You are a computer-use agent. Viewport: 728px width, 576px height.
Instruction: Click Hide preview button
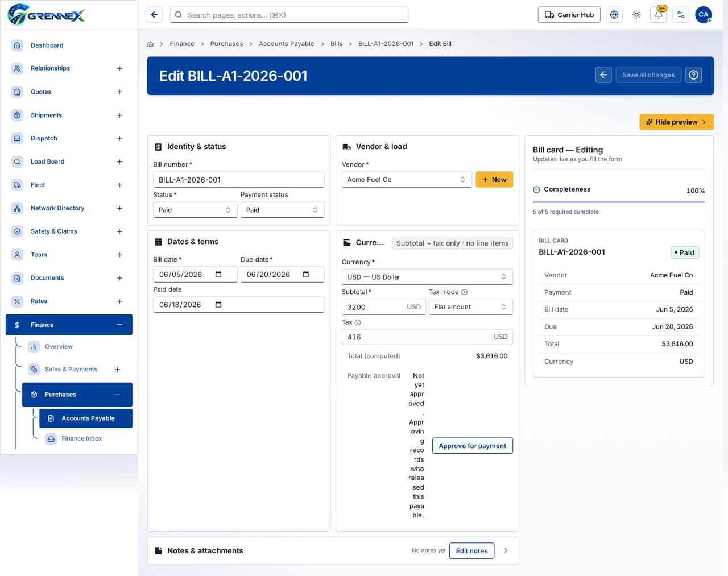(x=676, y=122)
